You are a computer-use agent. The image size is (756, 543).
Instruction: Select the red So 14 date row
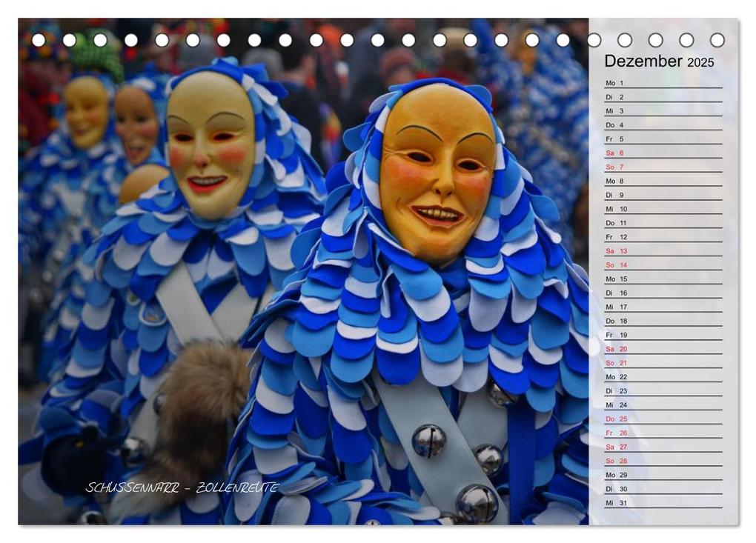pos(662,264)
